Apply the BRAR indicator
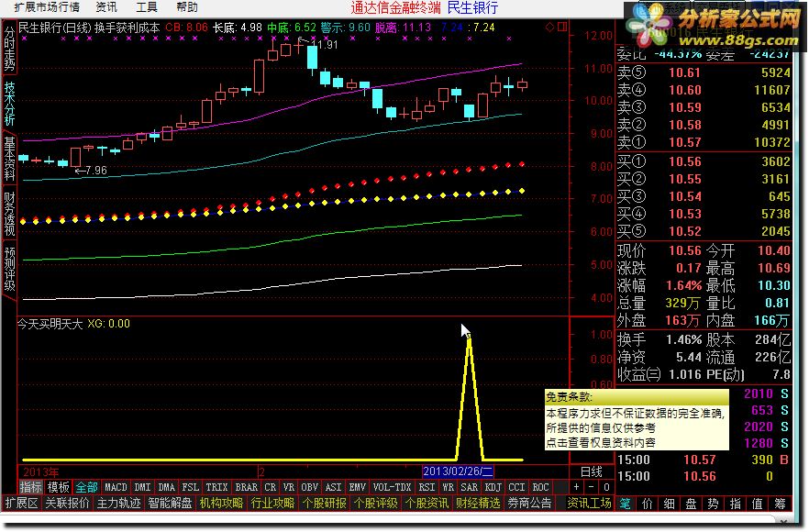 click(x=247, y=487)
